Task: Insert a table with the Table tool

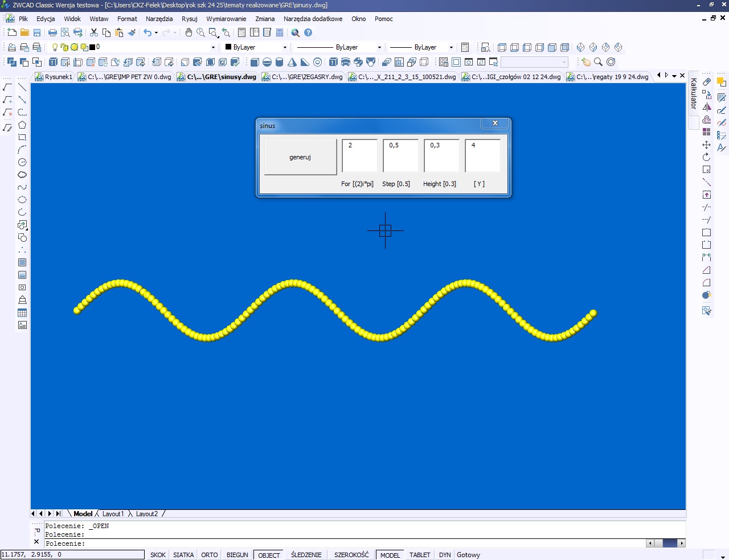Action: 22,313
